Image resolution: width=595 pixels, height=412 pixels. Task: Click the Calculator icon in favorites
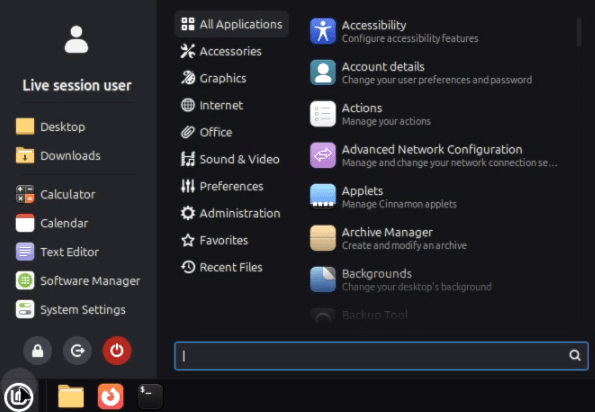click(25, 194)
